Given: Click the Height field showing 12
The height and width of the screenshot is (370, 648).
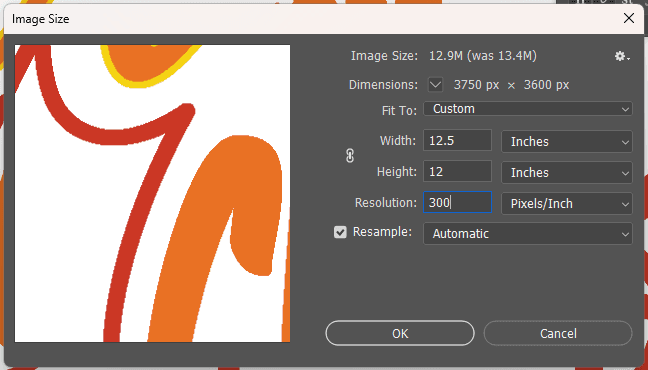Looking at the screenshot, I should 457,171.
